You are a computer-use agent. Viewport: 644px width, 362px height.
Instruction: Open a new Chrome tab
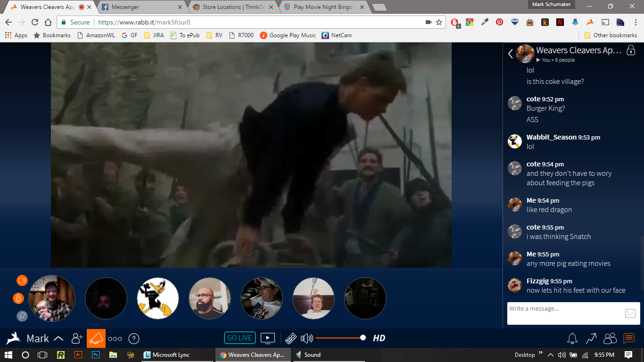[x=379, y=7]
